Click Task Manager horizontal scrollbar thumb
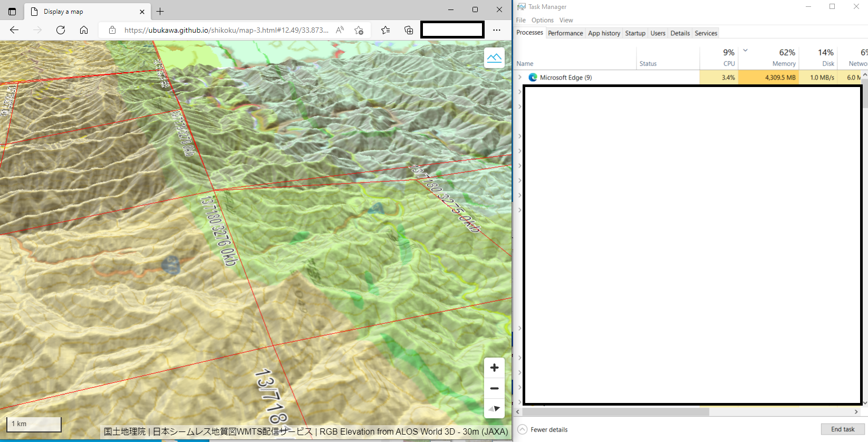The image size is (868, 442). (x=615, y=411)
